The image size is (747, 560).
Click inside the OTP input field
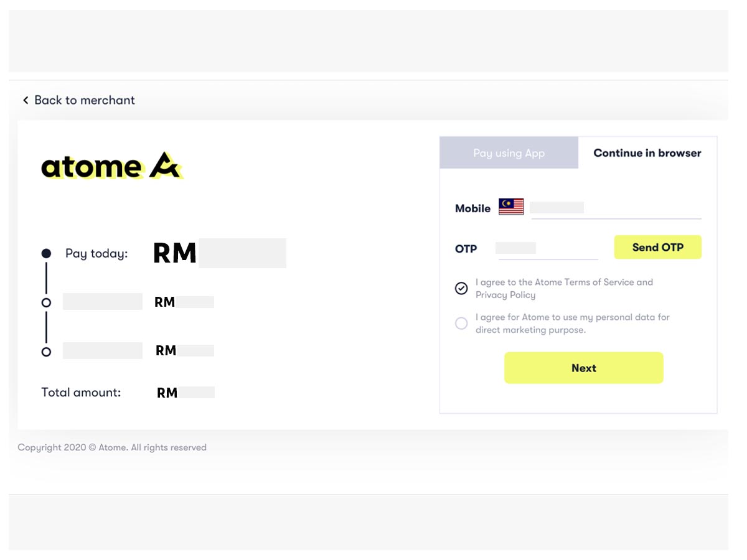tap(547, 248)
